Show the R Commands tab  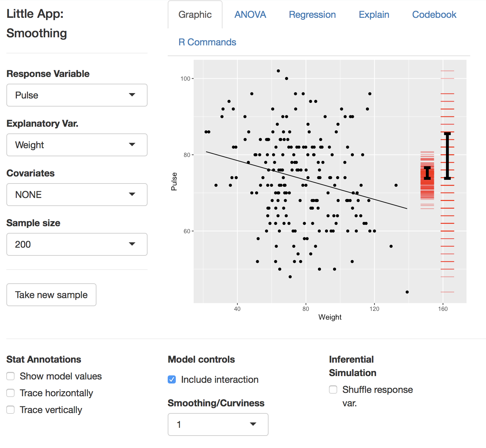(x=207, y=42)
